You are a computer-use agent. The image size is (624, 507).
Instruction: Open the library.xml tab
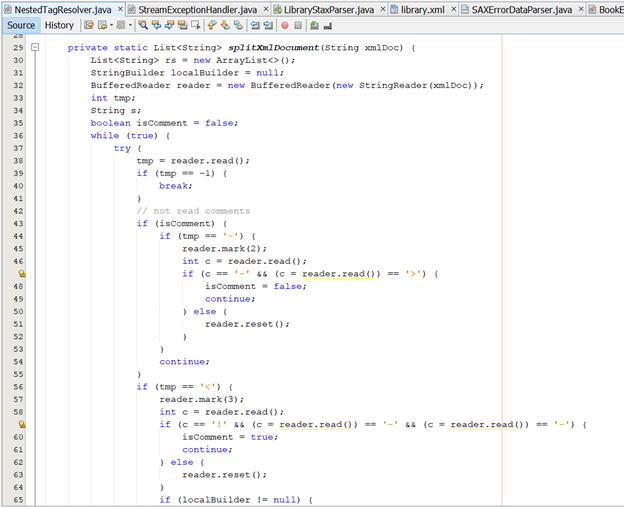click(x=423, y=10)
